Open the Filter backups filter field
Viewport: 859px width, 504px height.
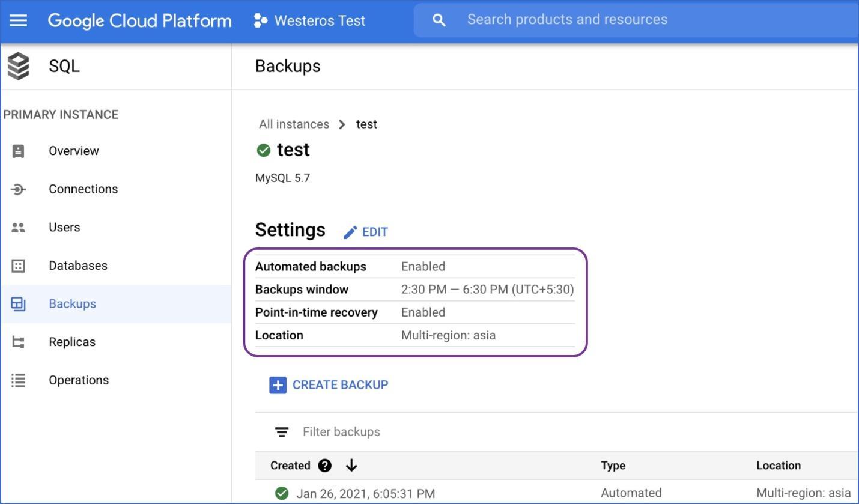[x=341, y=432]
